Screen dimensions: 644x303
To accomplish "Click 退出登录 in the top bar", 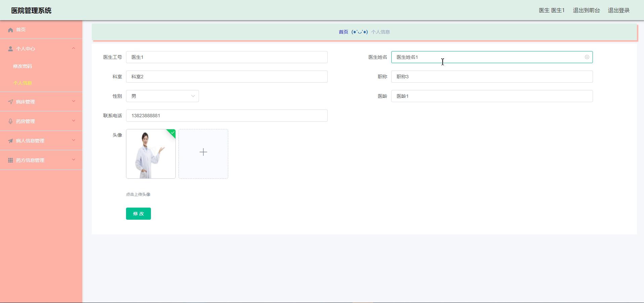I will coord(618,10).
